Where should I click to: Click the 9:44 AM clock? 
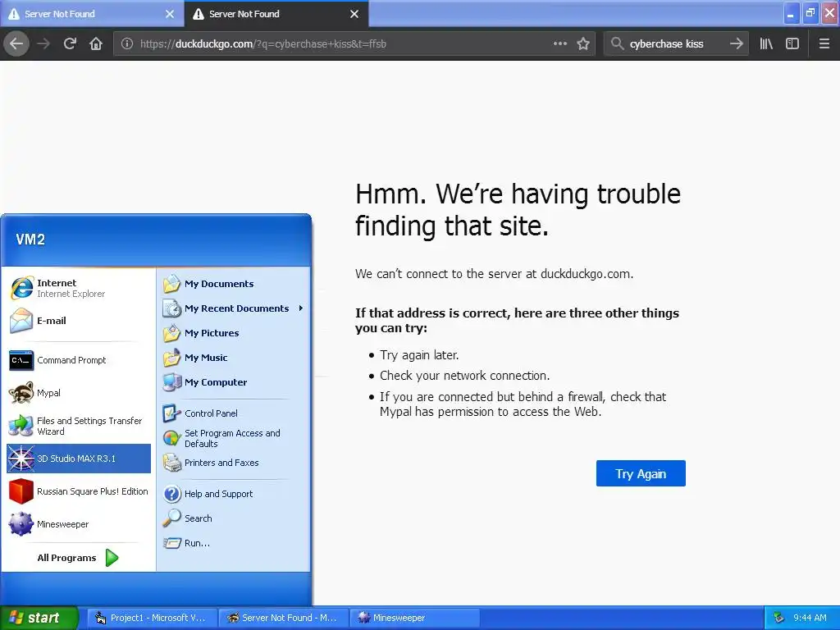(x=810, y=618)
